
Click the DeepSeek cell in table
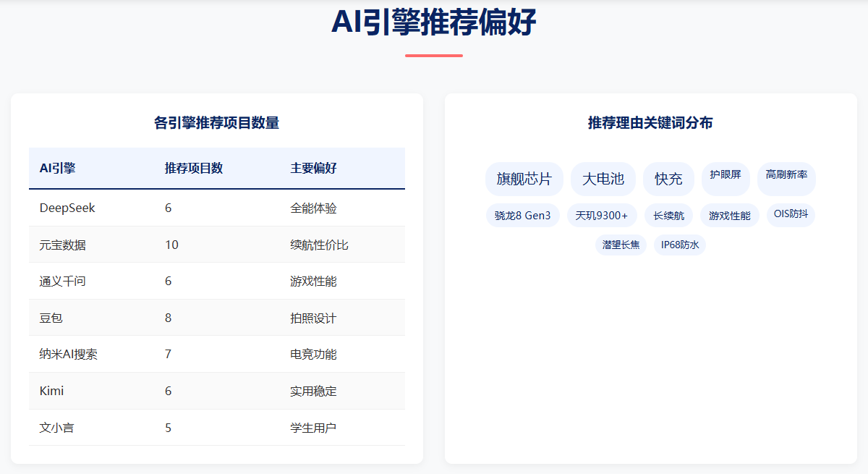click(x=92, y=208)
